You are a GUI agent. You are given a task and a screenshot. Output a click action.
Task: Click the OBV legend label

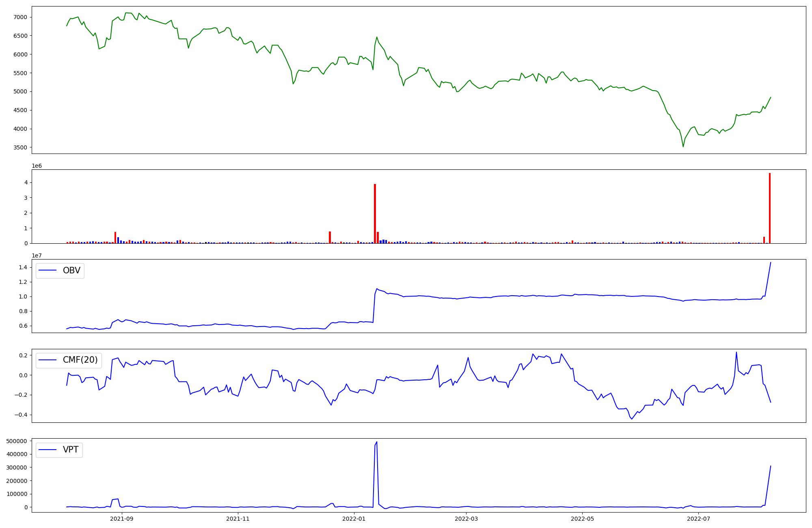point(71,270)
